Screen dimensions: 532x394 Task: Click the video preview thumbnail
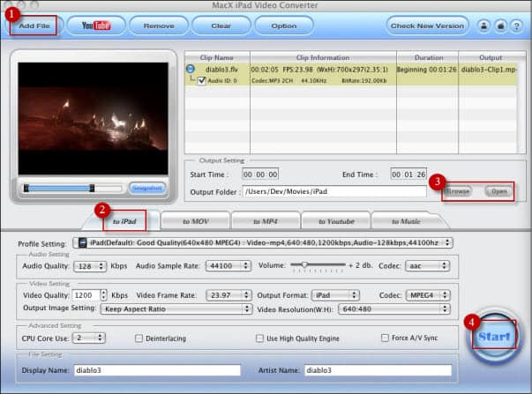[93, 118]
